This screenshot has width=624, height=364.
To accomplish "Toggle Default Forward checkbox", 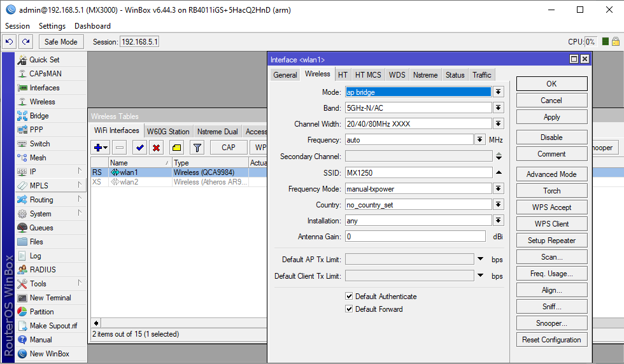I will tap(349, 309).
